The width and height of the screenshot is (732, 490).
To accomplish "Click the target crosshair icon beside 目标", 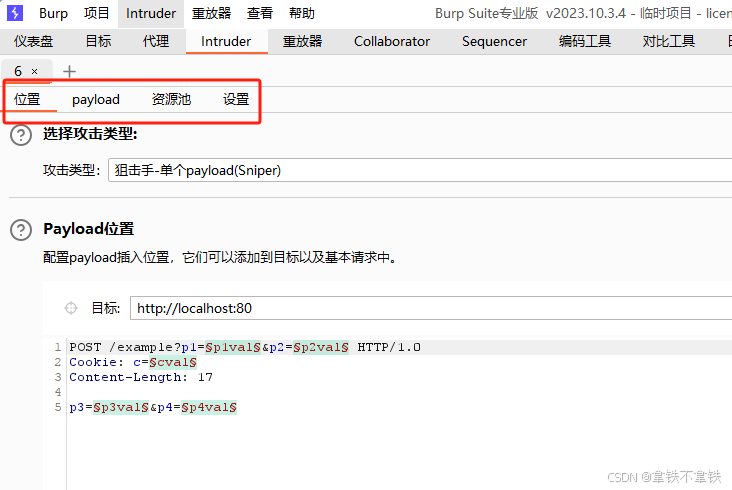I will pyautogui.click(x=70, y=308).
